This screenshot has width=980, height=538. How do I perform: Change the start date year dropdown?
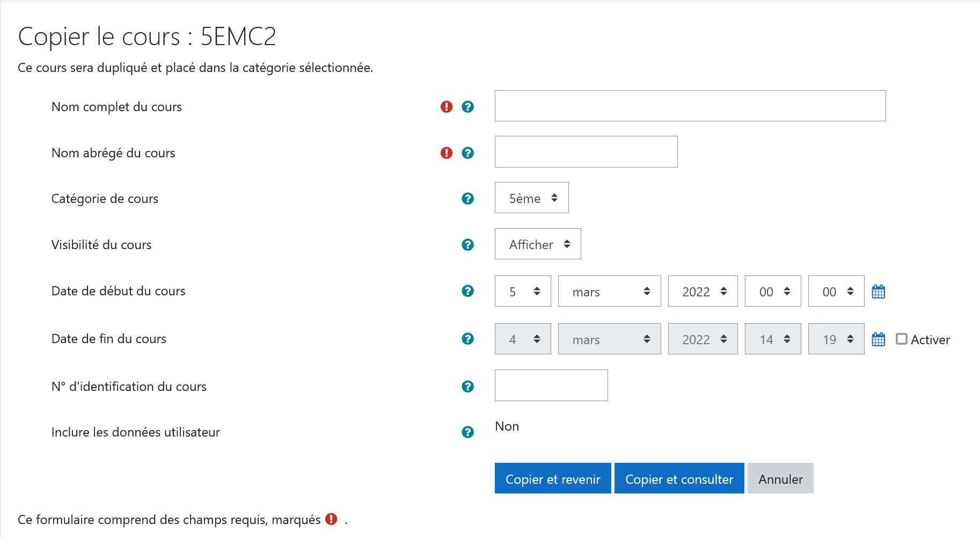coord(703,291)
